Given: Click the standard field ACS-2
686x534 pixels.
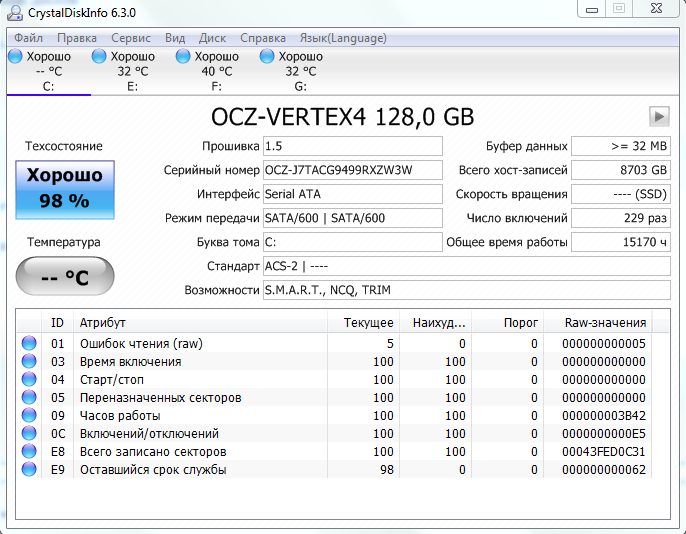Looking at the screenshot, I should [467, 266].
